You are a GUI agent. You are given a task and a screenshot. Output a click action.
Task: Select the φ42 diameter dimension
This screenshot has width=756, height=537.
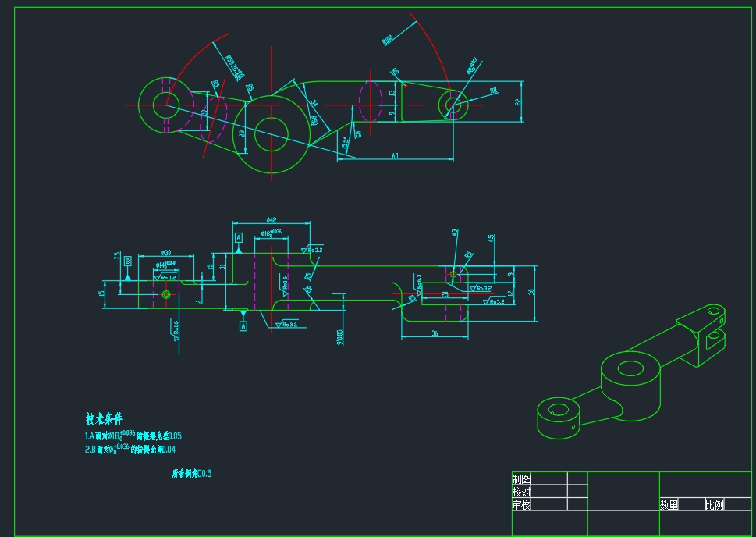272,220
